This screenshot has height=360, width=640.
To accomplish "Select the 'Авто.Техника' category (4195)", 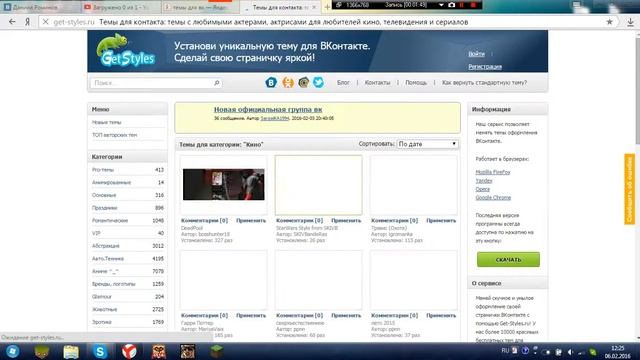I will 128,258.
